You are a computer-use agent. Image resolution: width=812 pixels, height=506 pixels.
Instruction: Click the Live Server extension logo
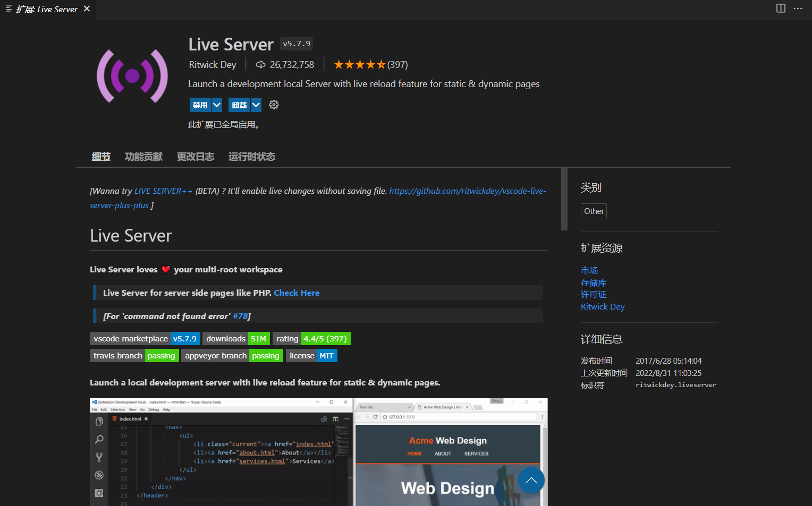pos(132,76)
